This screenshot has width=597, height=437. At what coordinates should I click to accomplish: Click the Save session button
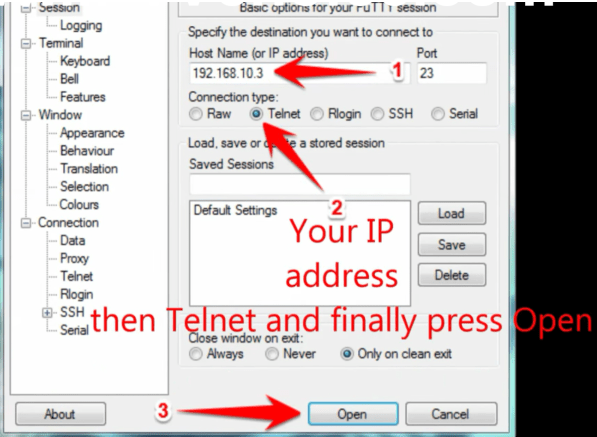click(x=452, y=244)
